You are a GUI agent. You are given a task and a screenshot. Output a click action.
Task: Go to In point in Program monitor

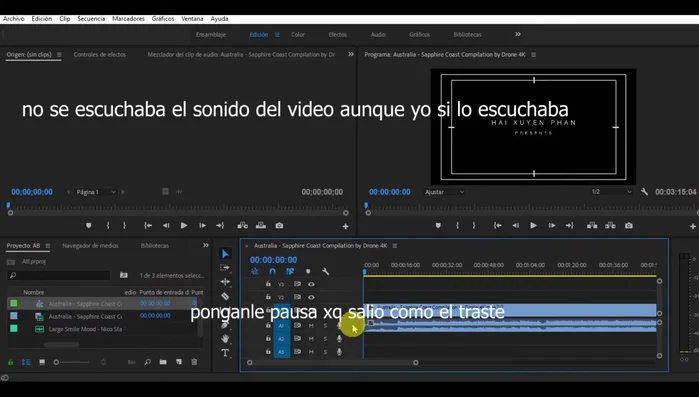coord(498,225)
